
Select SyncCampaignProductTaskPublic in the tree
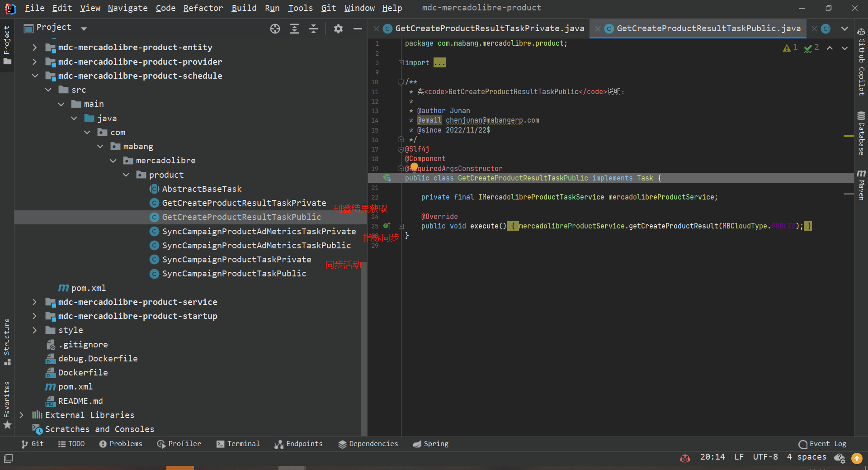(234, 274)
